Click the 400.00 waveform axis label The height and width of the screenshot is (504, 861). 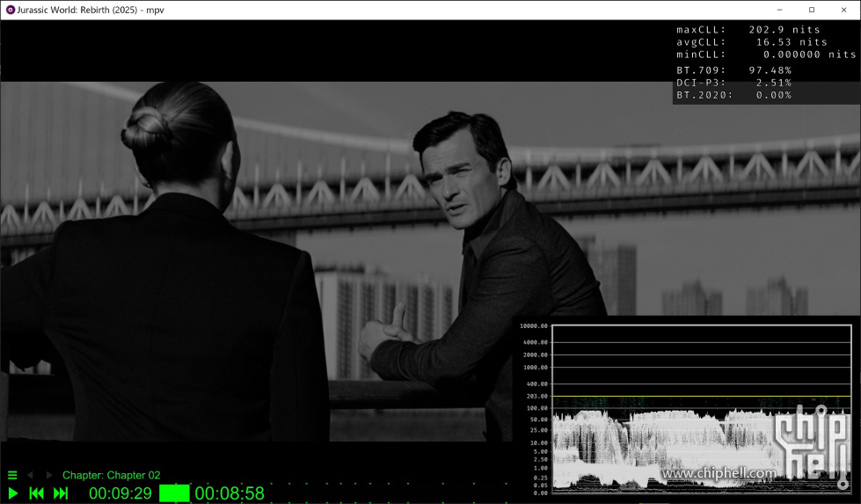tap(536, 383)
